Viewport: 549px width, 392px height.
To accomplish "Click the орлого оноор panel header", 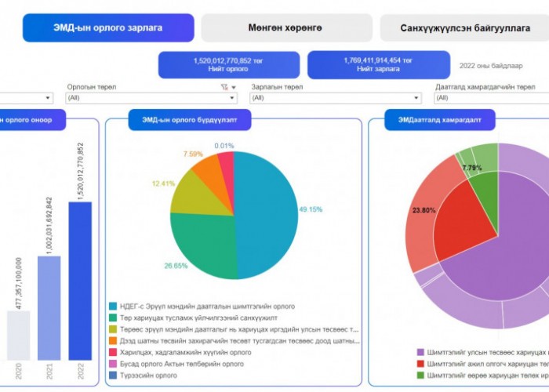I will pos(31,120).
